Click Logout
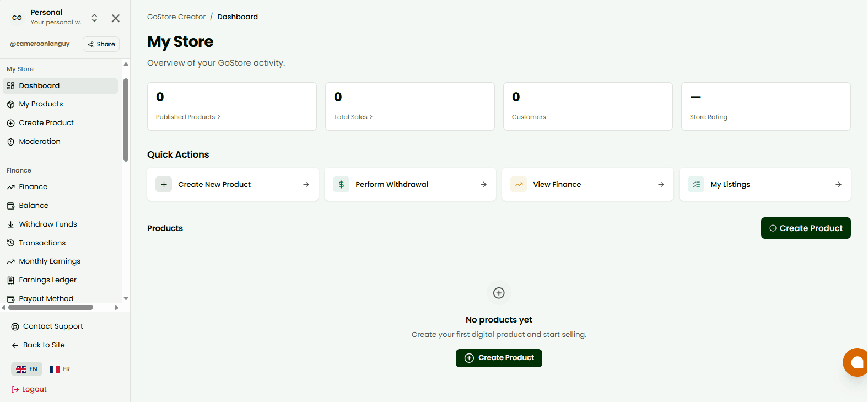The height and width of the screenshot is (402, 868). 29,389
